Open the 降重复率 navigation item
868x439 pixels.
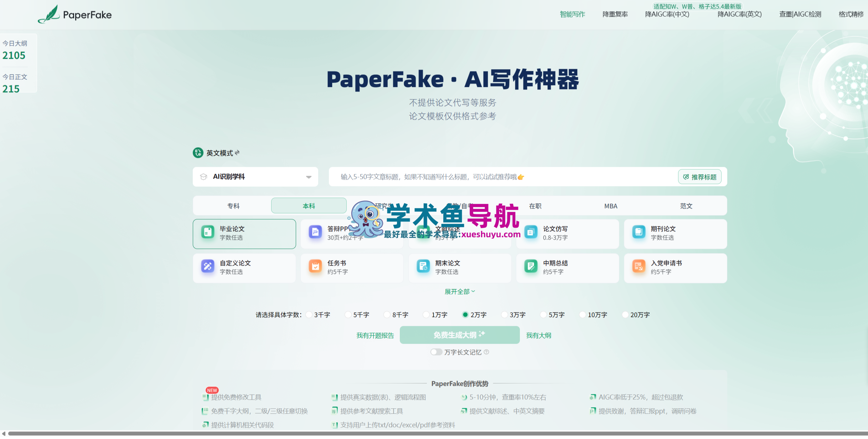(615, 14)
